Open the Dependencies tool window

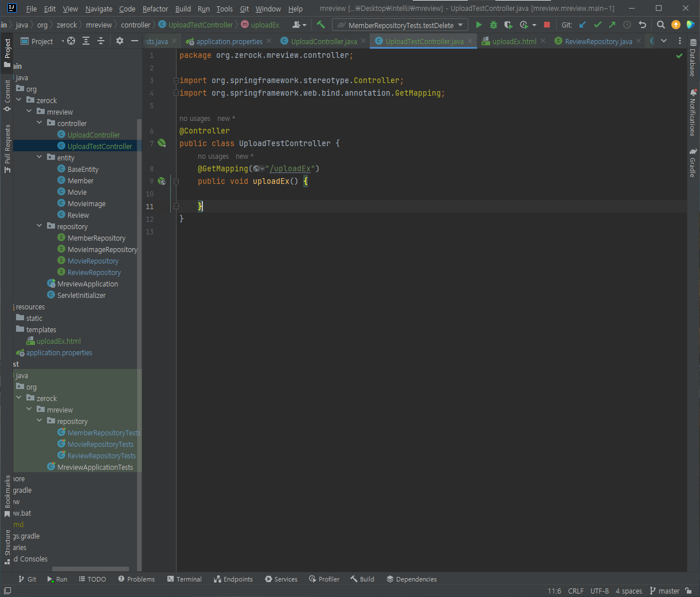[412, 579]
